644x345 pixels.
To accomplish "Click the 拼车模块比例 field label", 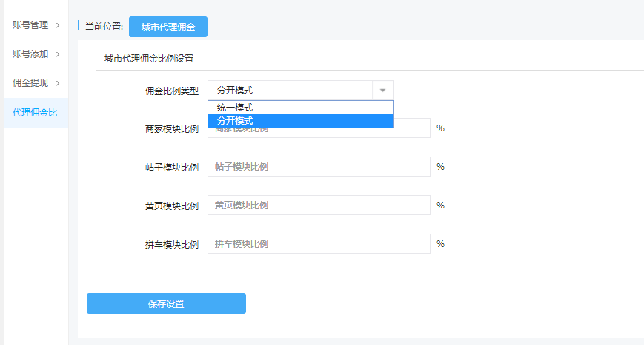I will tap(172, 245).
